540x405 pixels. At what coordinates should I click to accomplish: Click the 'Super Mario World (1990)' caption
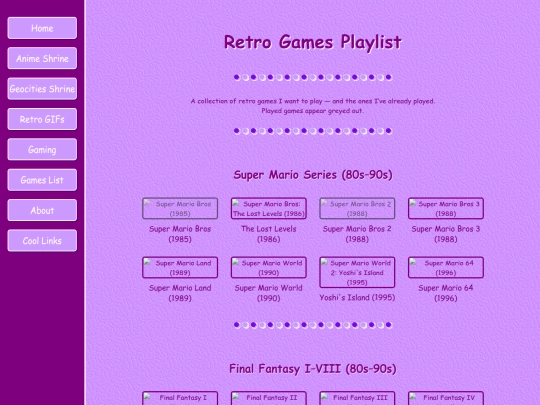pos(269,293)
